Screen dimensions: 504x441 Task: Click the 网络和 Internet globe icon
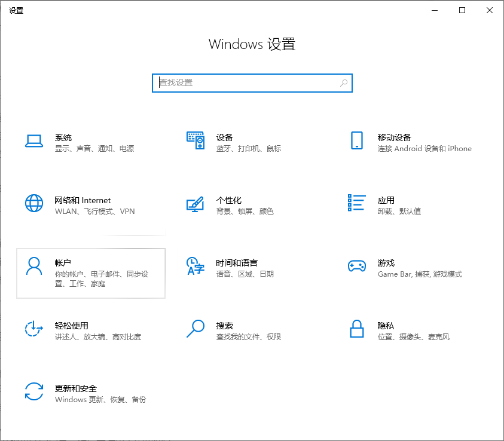coord(34,203)
